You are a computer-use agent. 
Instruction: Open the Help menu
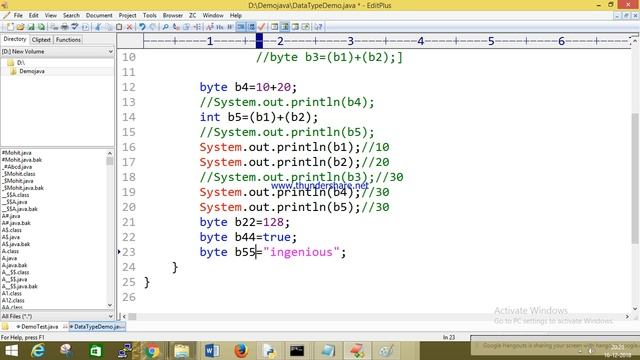tap(236, 15)
